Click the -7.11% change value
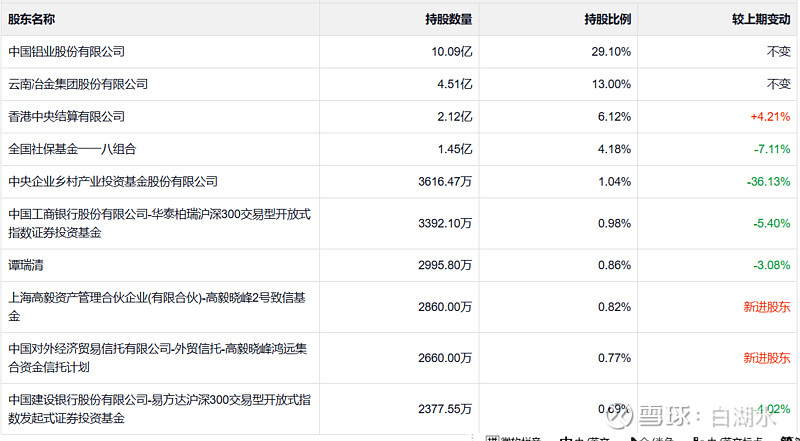Viewport: 800px width, 441px height. [772, 149]
